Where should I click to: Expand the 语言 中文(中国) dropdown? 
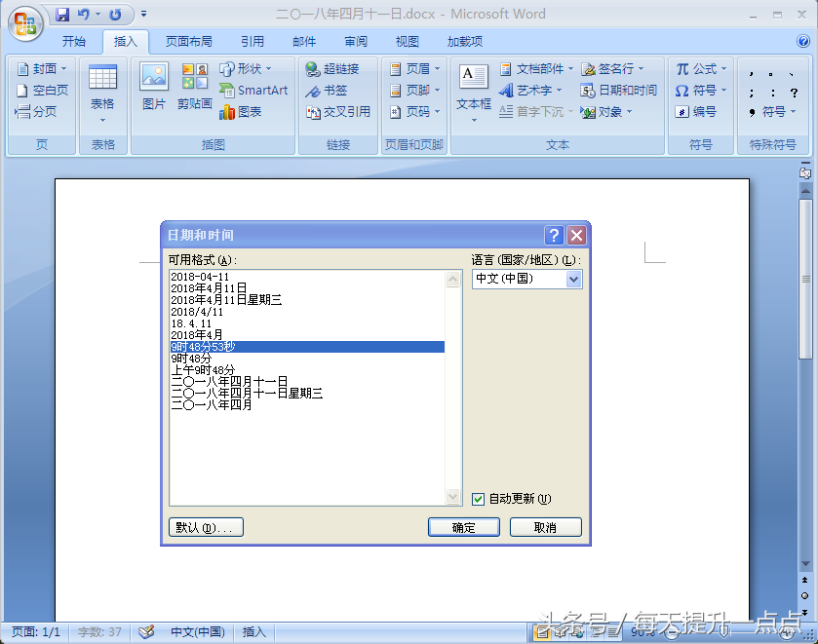(x=573, y=279)
